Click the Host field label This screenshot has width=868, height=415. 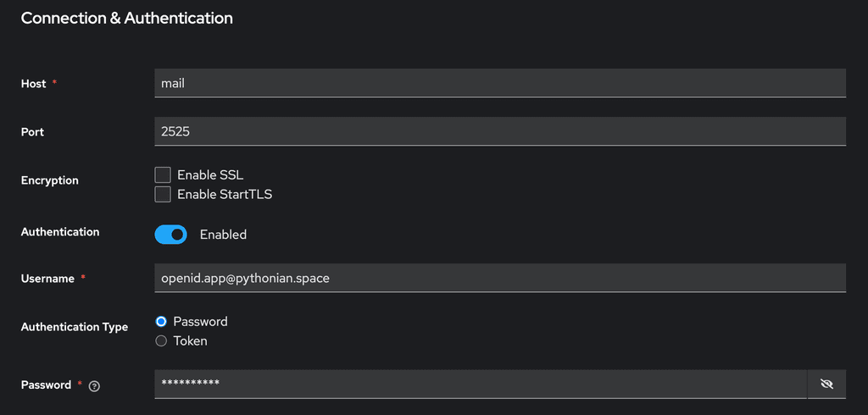(x=33, y=84)
